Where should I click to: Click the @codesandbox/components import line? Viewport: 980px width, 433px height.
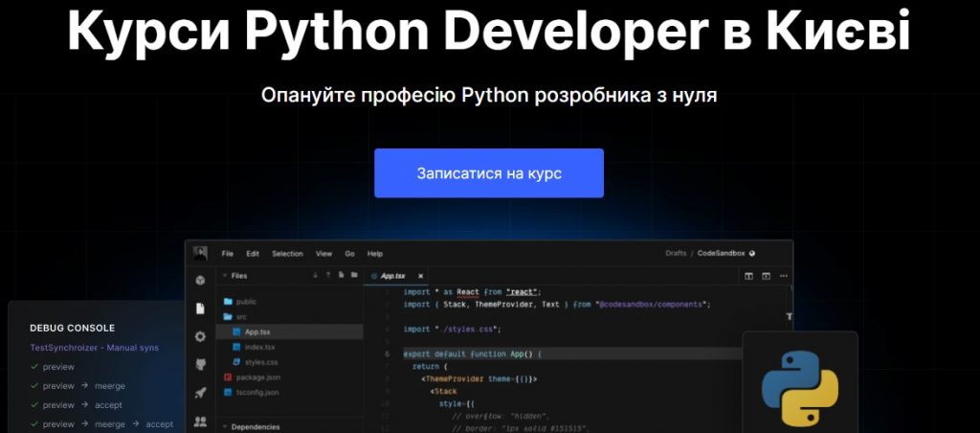coord(558,305)
